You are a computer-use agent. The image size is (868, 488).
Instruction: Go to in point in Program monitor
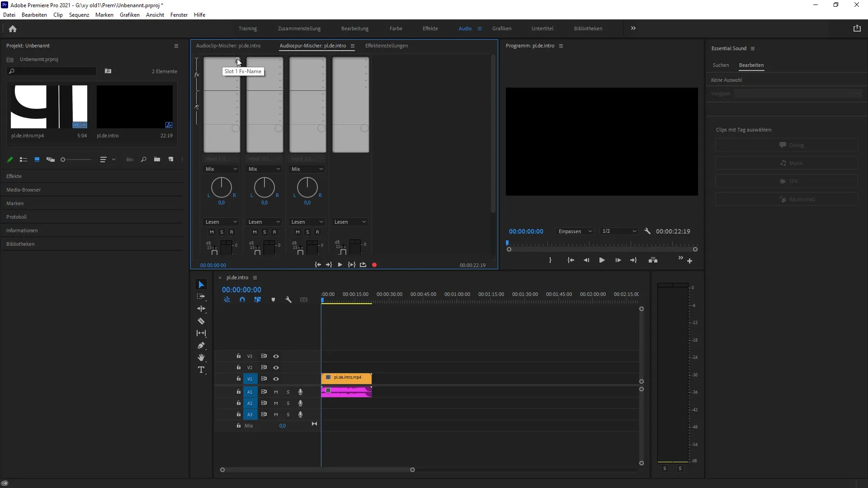point(571,260)
